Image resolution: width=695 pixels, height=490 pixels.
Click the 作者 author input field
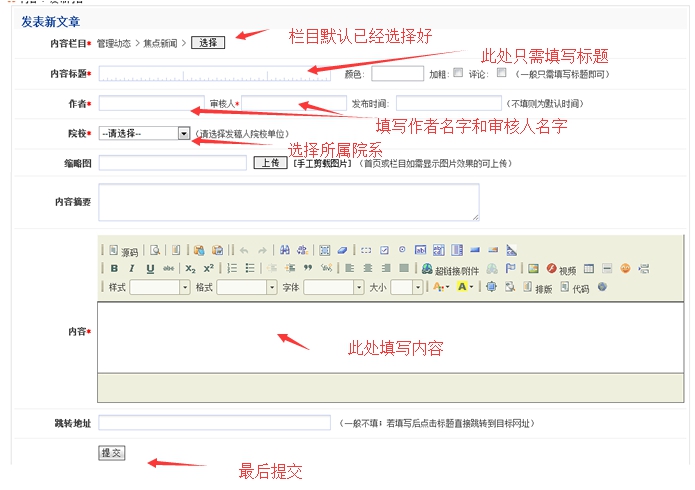tap(150, 103)
